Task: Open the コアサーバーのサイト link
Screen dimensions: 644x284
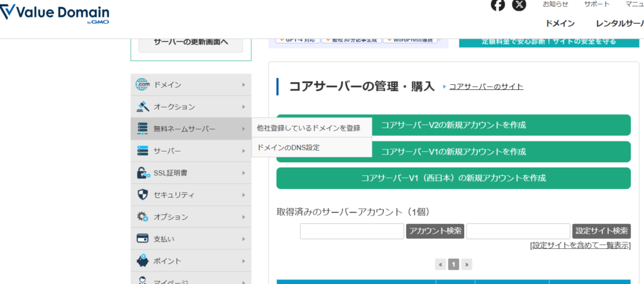Action: point(486,87)
